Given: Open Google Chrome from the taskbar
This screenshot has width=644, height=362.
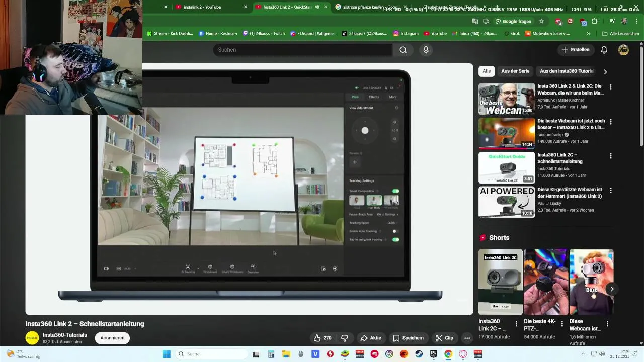Looking at the screenshot, I should (448, 354).
